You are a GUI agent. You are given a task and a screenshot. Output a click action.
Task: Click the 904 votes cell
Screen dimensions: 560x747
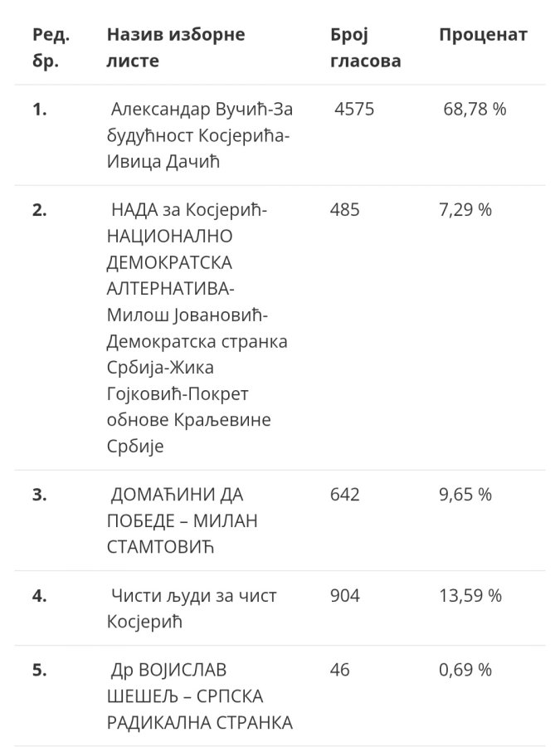click(345, 595)
